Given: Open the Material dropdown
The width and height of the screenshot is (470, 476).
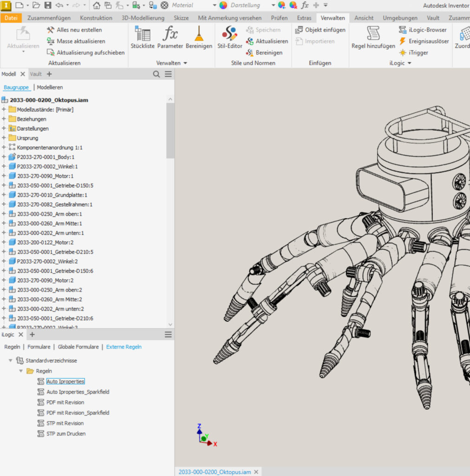Looking at the screenshot, I should coord(214,6).
